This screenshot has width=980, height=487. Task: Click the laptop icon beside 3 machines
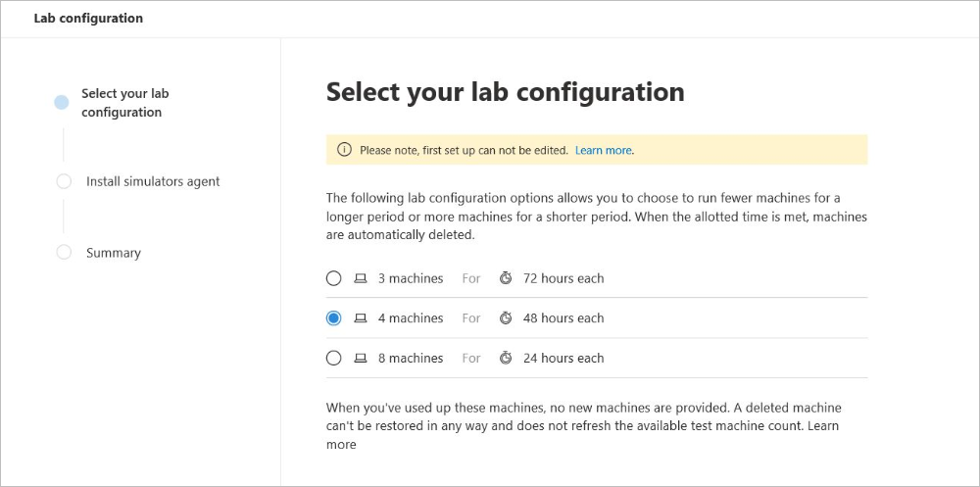point(361,278)
